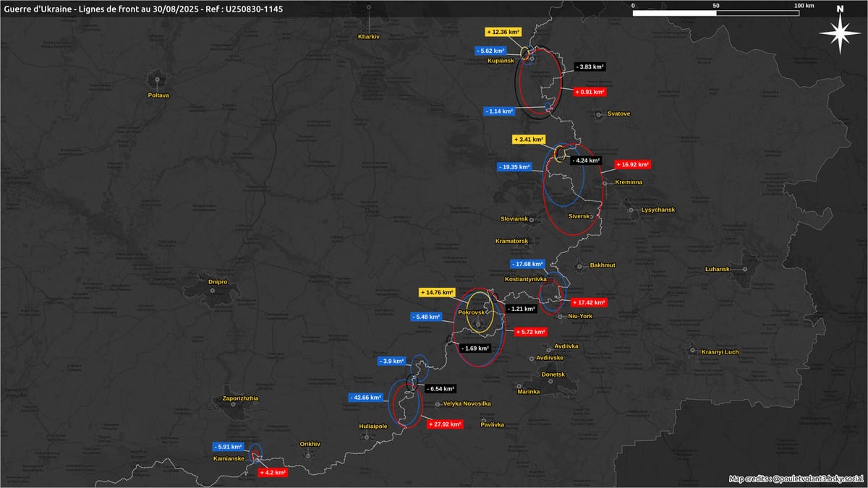Click the Kamianske village label
The image size is (868, 488).
pyautogui.click(x=229, y=458)
